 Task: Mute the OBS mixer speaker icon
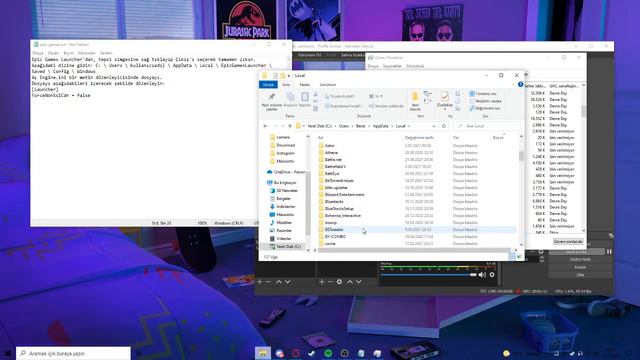[482, 275]
